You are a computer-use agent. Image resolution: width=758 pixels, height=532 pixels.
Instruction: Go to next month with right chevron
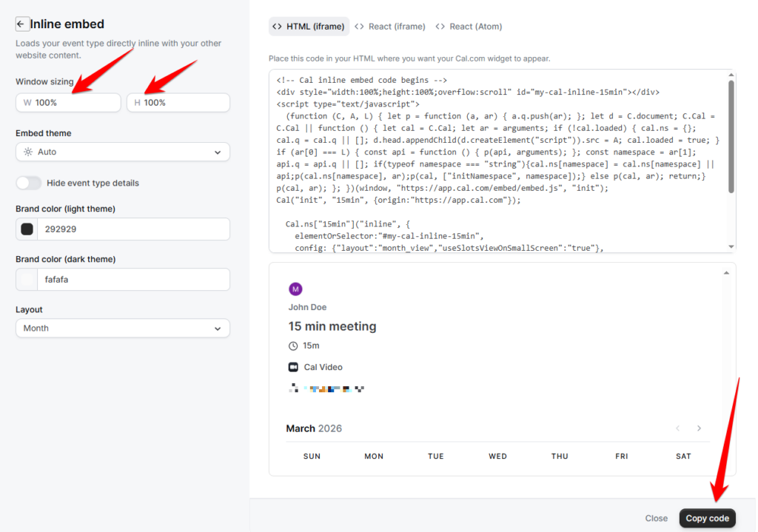(x=699, y=428)
